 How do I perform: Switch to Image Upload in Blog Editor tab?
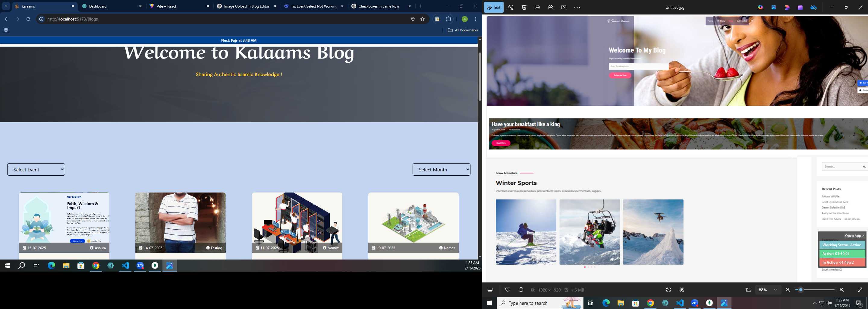tap(247, 6)
